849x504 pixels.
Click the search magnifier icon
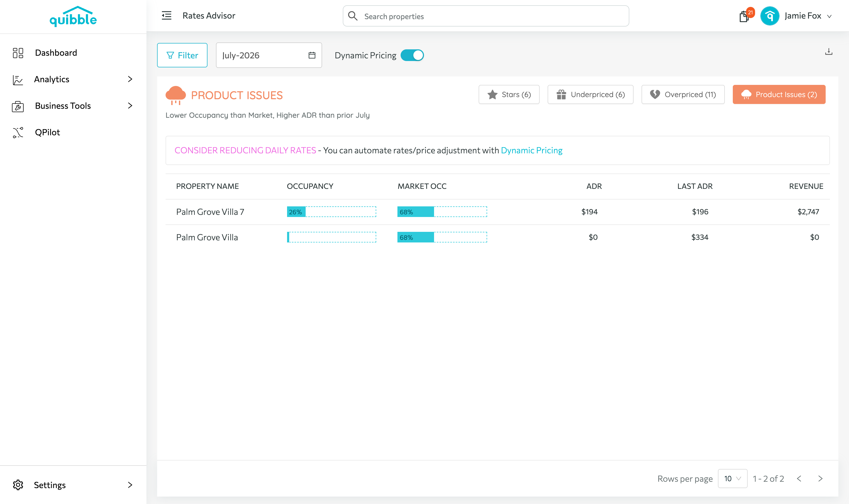click(353, 16)
